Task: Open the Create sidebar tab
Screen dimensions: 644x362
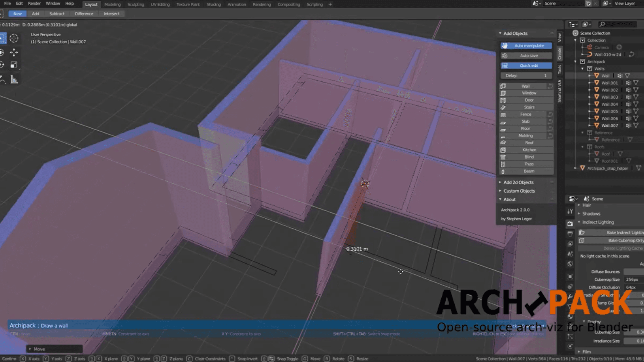Action: click(559, 53)
